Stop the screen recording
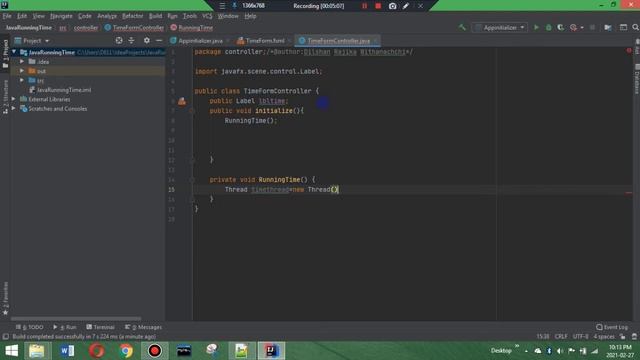 (x=378, y=6)
